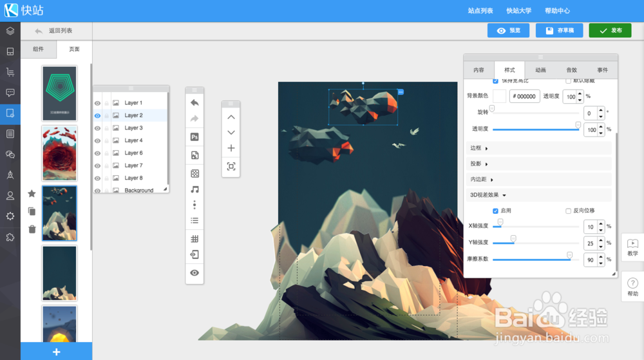Open the chat message sidebar icon
644x360 pixels.
pyautogui.click(x=10, y=93)
